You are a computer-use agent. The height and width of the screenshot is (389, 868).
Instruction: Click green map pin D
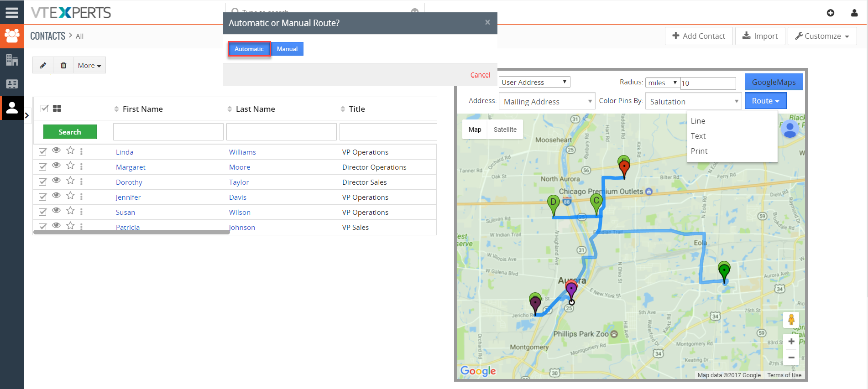553,205
